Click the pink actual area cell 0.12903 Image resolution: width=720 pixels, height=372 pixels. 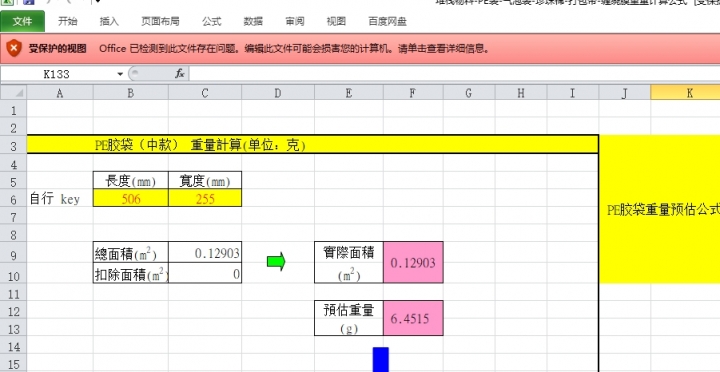pos(413,262)
